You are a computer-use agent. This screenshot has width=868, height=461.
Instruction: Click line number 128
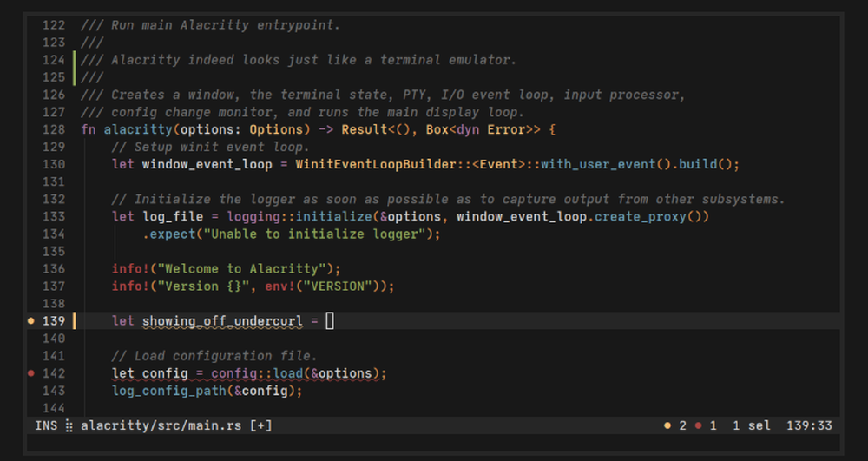(54, 129)
